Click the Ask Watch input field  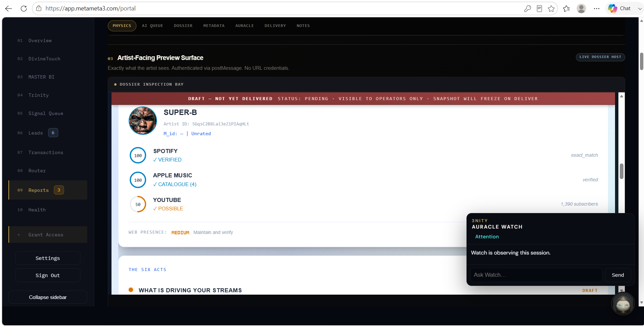[x=536, y=275]
